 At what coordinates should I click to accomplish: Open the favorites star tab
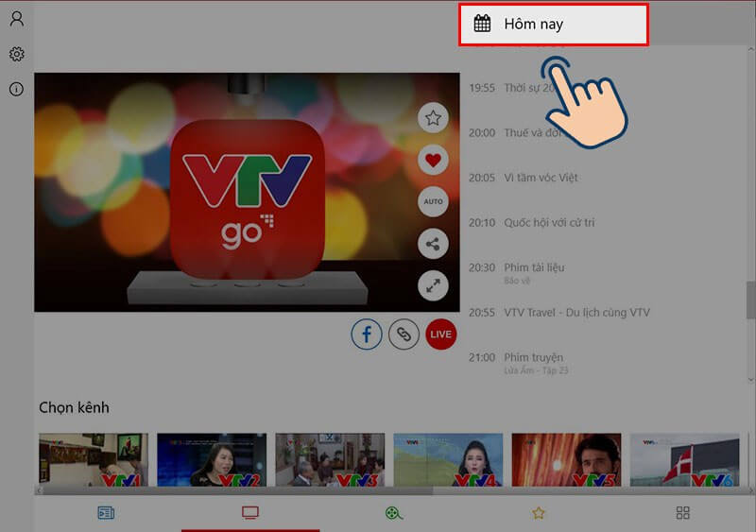[539, 513]
